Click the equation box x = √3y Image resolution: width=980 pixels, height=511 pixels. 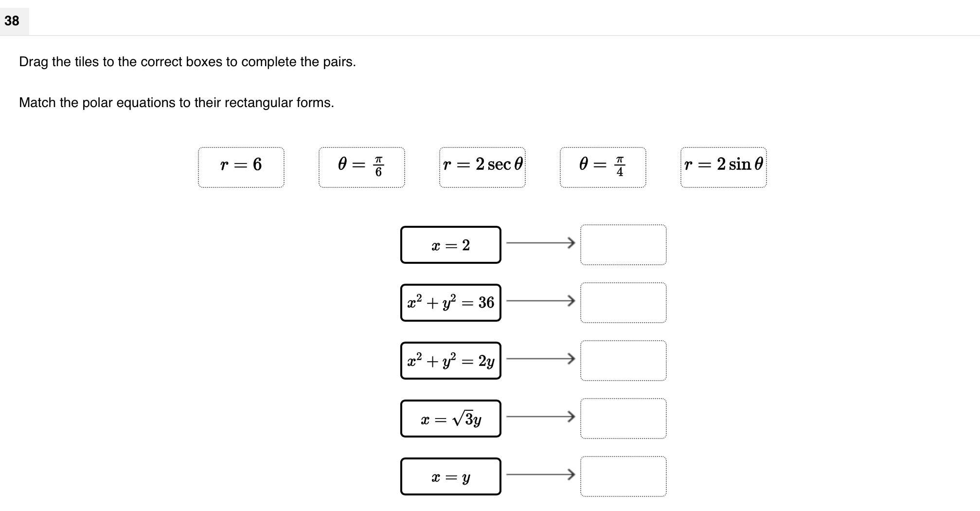coord(450,418)
